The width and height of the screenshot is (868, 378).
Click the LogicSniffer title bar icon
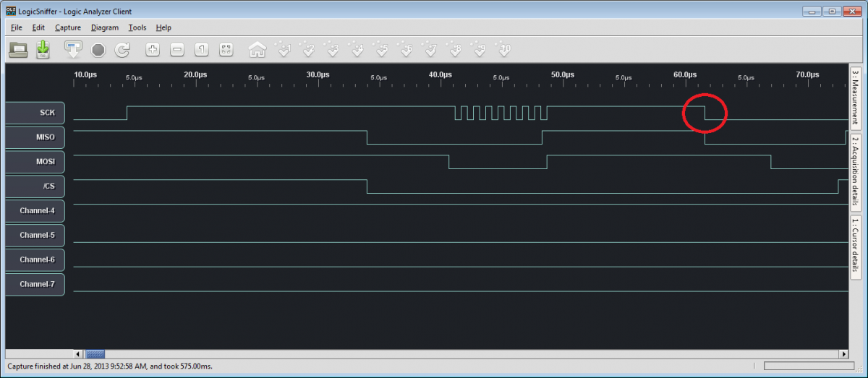11,11
